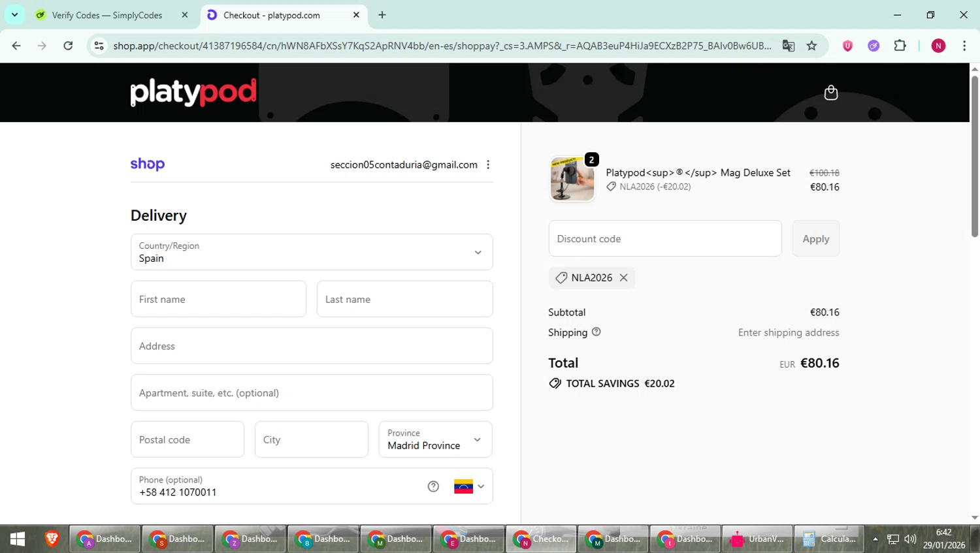The height and width of the screenshot is (553, 980).
Task: Switch to the Verify Codes — SimplyCodes tab
Action: tap(107, 15)
